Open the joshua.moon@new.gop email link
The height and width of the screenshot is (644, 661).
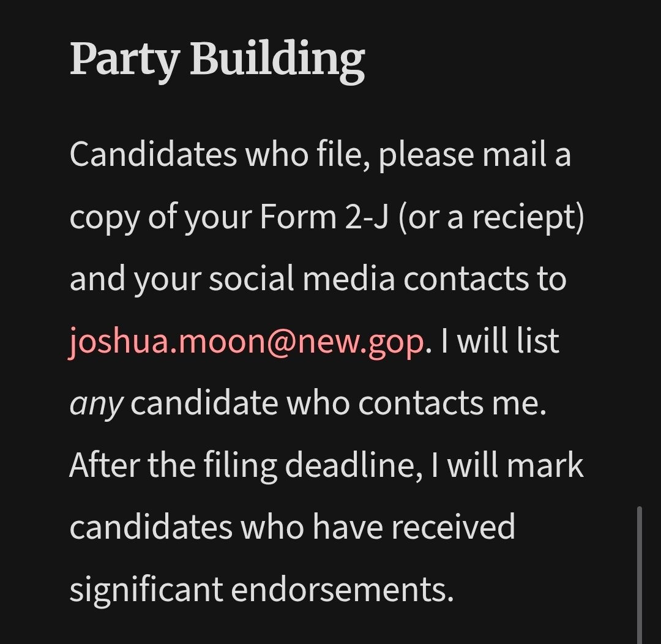[x=246, y=342]
